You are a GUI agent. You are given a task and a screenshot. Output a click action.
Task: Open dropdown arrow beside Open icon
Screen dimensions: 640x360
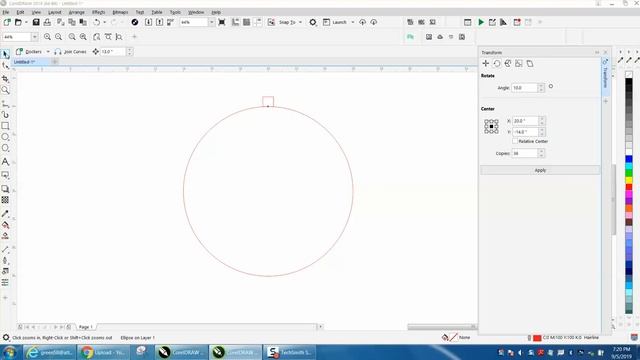(x=26, y=22)
